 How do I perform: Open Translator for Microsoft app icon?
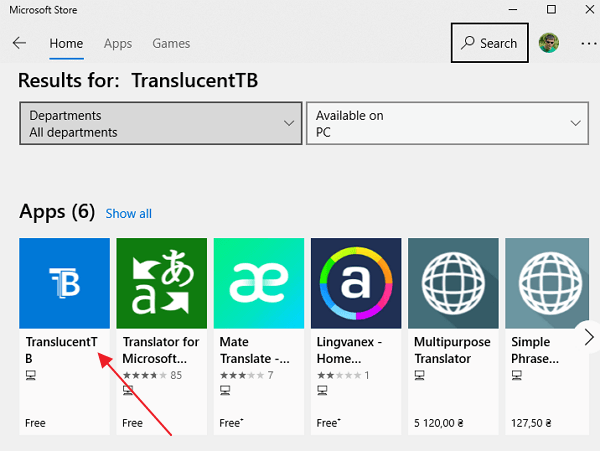click(x=162, y=283)
